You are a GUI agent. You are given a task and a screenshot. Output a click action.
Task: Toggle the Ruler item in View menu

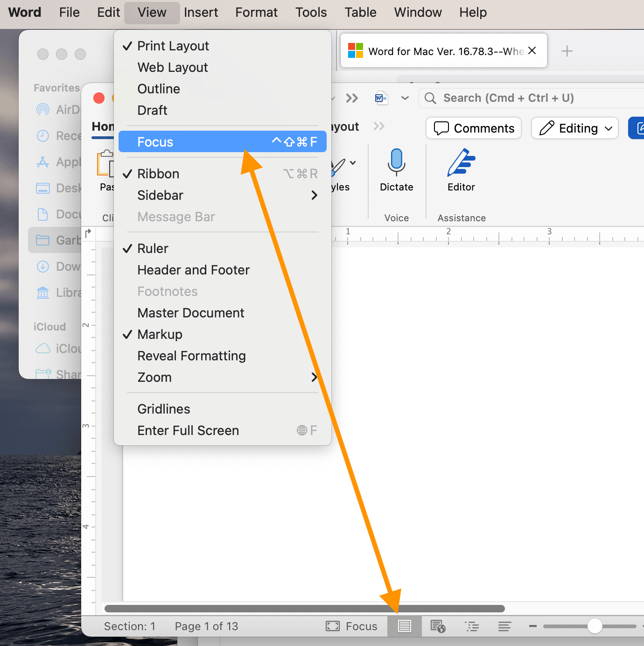click(x=223, y=248)
